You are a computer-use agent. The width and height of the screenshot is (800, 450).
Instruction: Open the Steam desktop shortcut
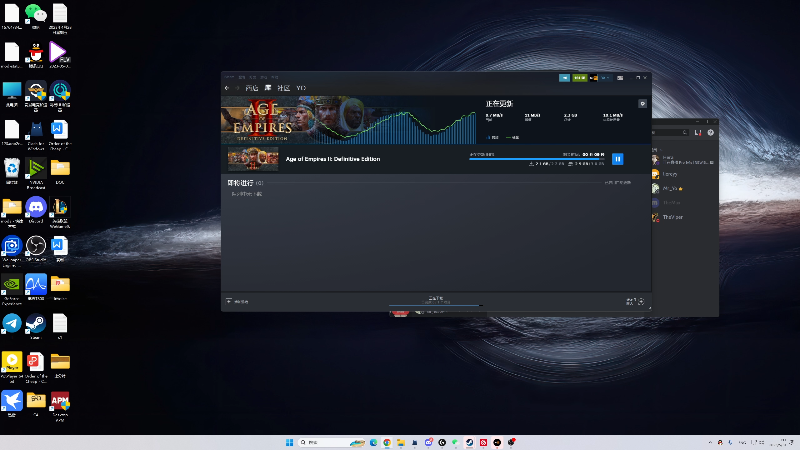36,326
